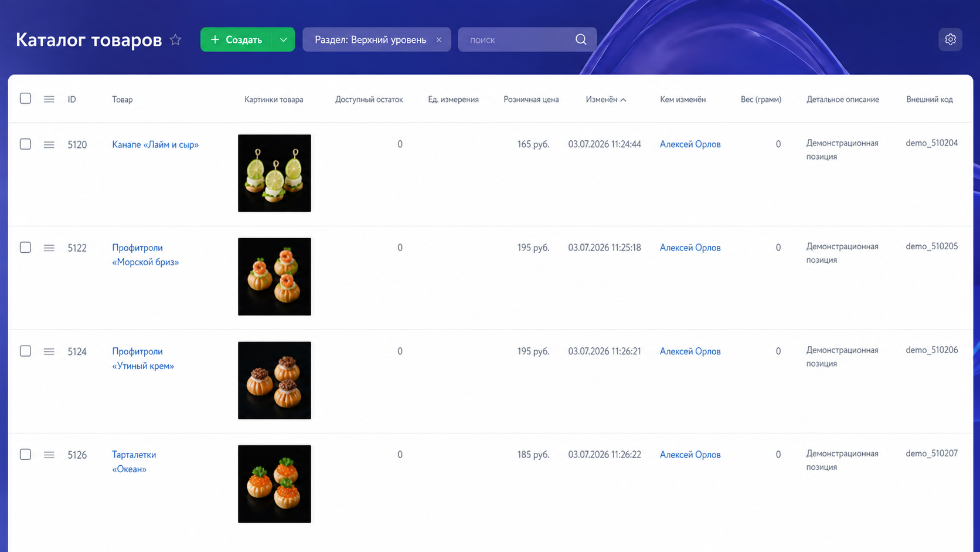The image size is (980, 552).
Task: Open Алексей Орлов profile in row 5124
Action: click(x=690, y=351)
